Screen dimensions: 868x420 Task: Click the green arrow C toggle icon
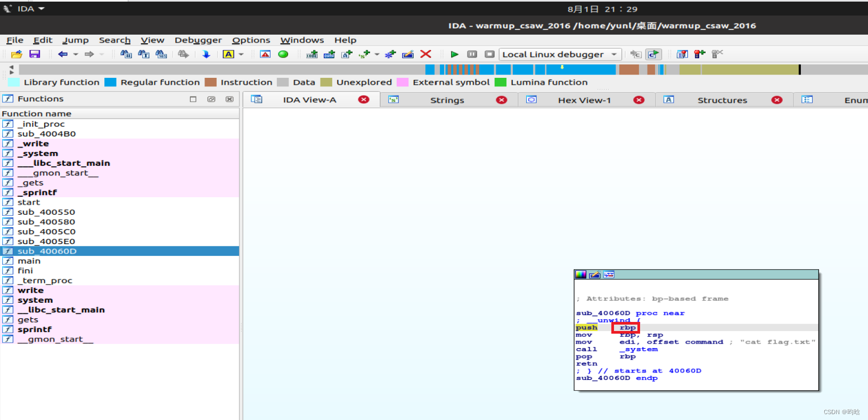(653, 54)
